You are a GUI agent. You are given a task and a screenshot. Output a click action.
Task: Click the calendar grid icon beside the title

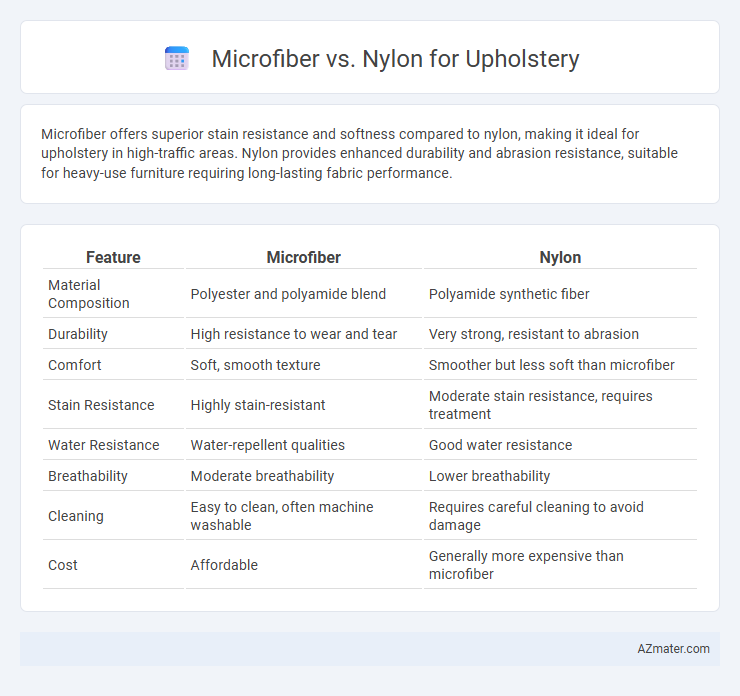click(x=177, y=59)
